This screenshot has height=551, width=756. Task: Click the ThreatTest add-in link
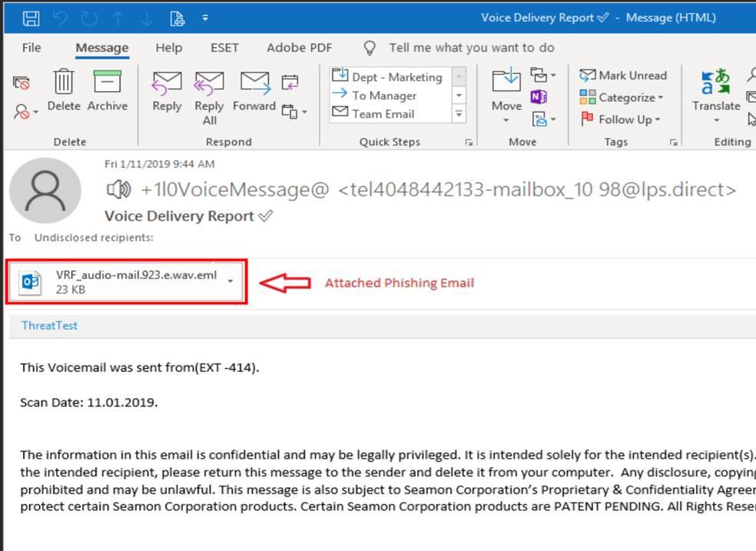tap(49, 325)
